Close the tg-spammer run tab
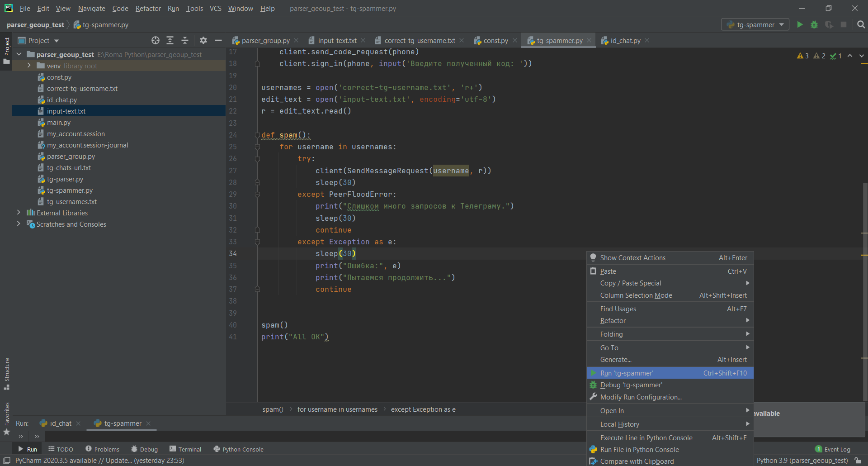 click(148, 423)
